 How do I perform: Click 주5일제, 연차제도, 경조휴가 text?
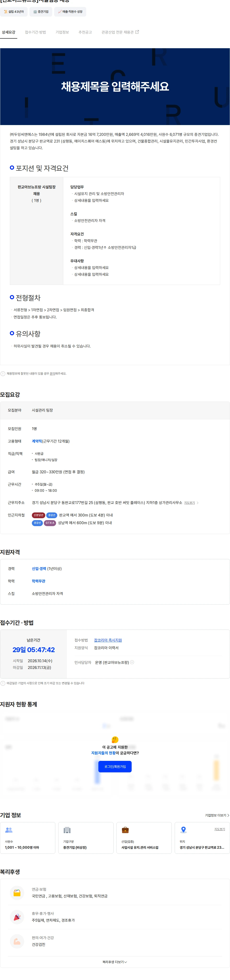(x=53, y=921)
